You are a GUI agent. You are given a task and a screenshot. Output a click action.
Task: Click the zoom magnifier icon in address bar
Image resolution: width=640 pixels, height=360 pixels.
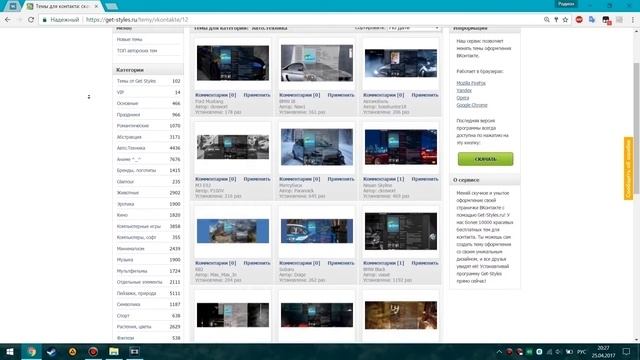(x=547, y=20)
